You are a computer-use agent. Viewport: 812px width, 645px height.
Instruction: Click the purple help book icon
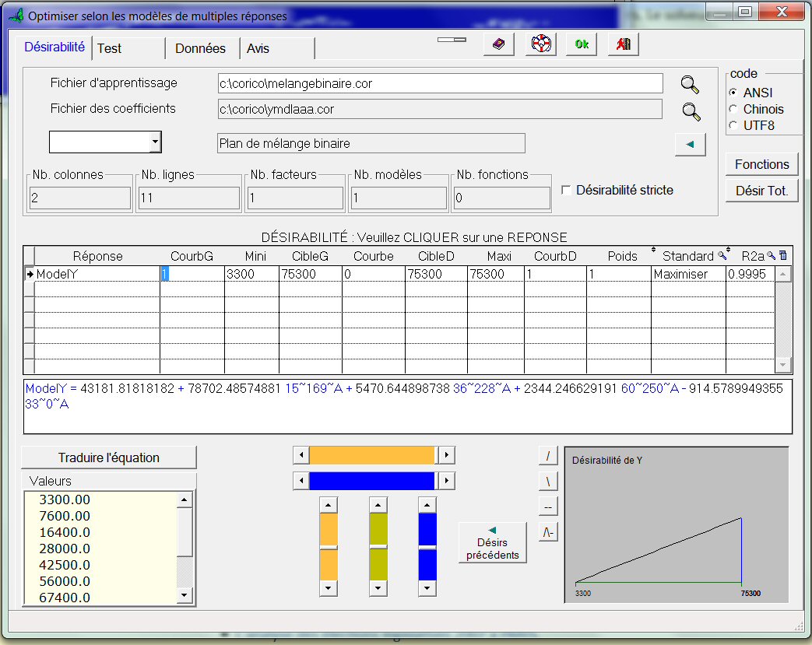point(499,44)
